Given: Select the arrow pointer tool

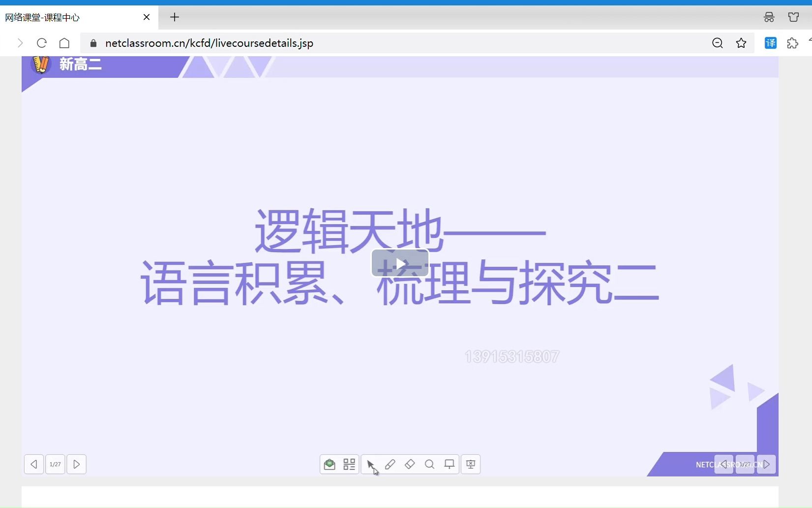Looking at the screenshot, I should point(370,464).
